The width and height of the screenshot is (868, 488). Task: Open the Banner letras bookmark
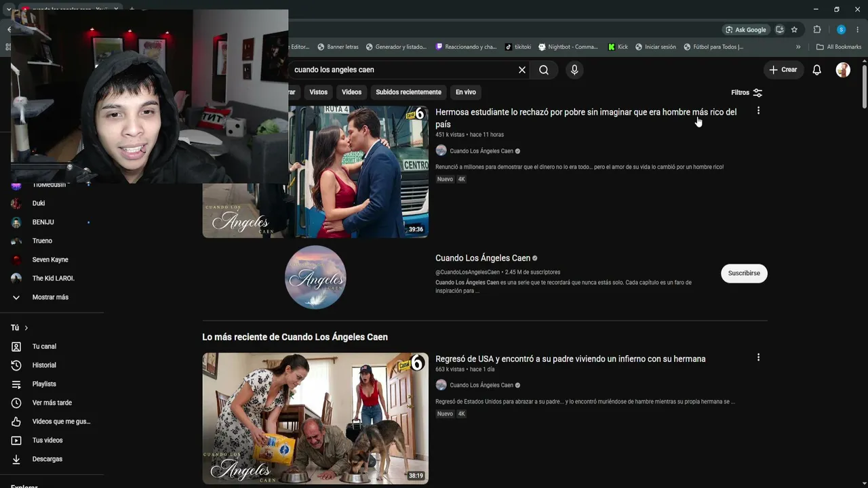coord(338,47)
